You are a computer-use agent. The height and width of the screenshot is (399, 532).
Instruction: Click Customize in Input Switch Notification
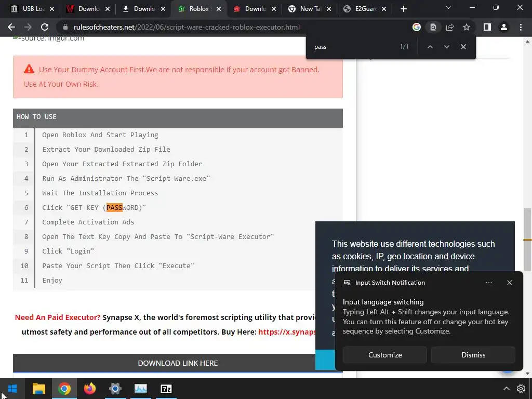click(385, 355)
